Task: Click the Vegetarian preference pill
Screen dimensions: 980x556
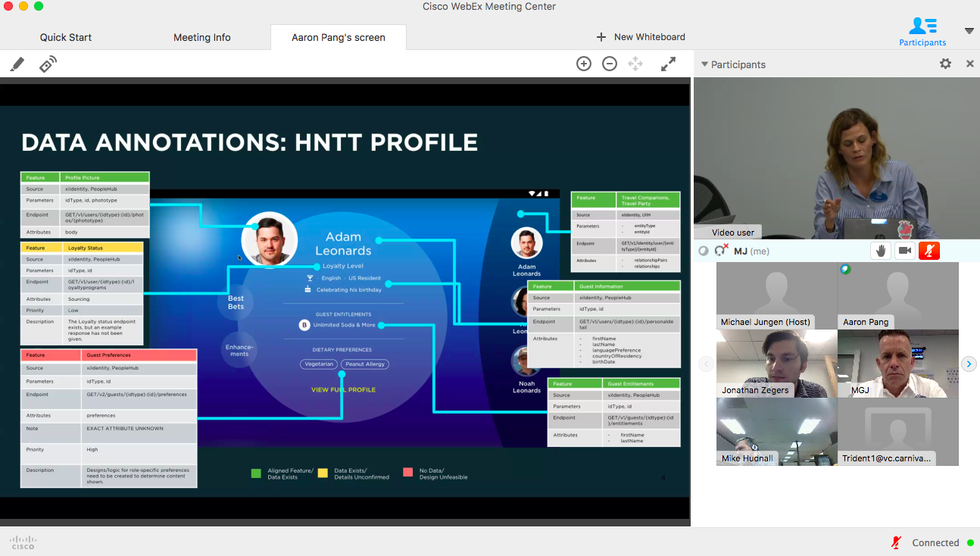Action: coord(319,364)
